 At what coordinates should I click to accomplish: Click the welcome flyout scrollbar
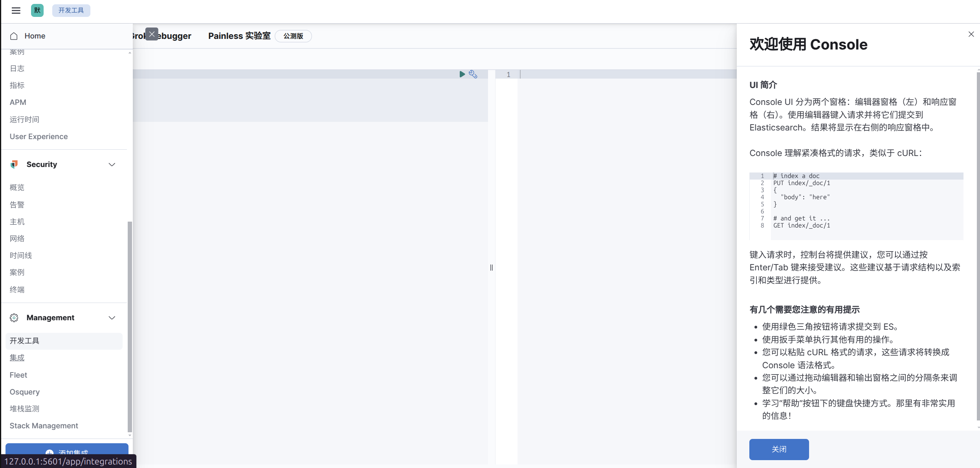pyautogui.click(x=978, y=246)
